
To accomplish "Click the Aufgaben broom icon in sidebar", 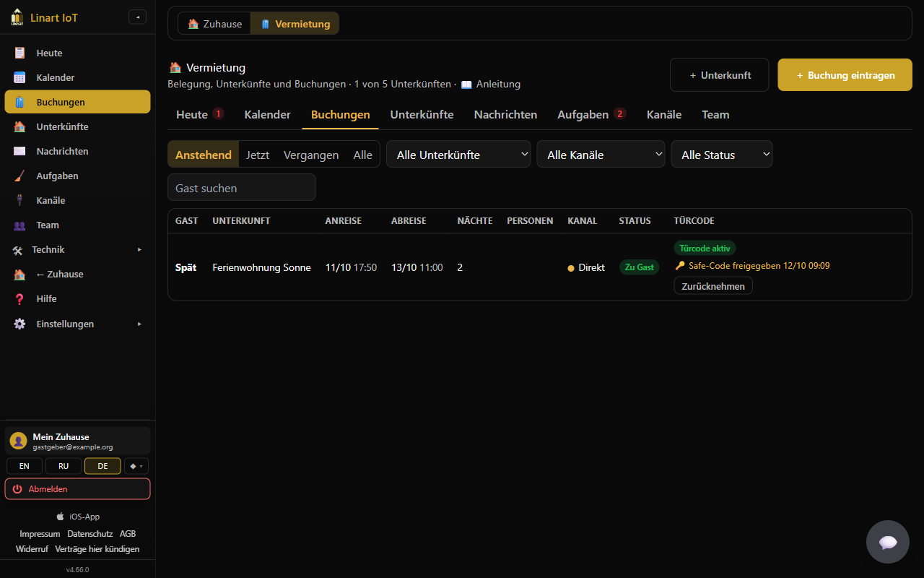I will click(19, 176).
